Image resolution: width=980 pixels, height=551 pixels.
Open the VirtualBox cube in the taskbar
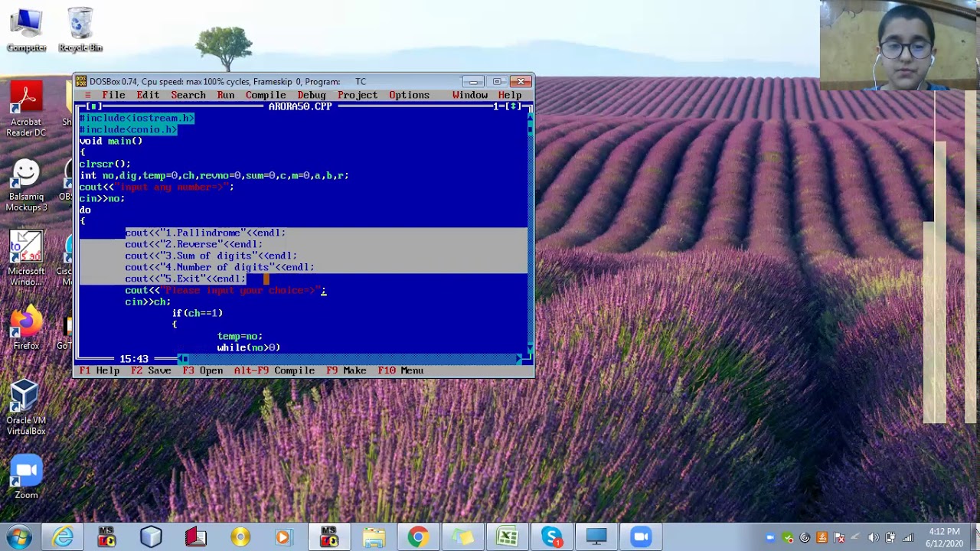151,537
